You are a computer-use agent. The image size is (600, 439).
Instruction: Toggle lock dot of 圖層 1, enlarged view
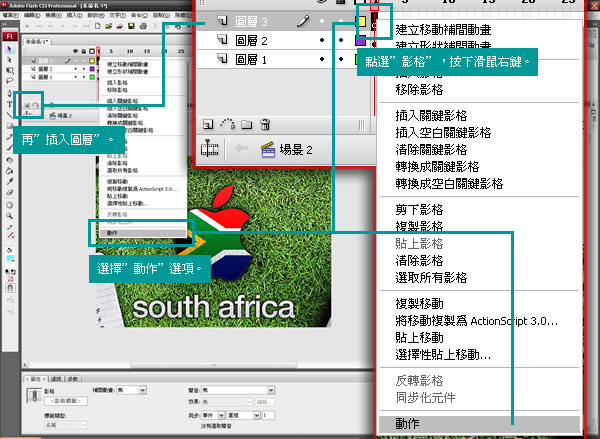point(341,59)
